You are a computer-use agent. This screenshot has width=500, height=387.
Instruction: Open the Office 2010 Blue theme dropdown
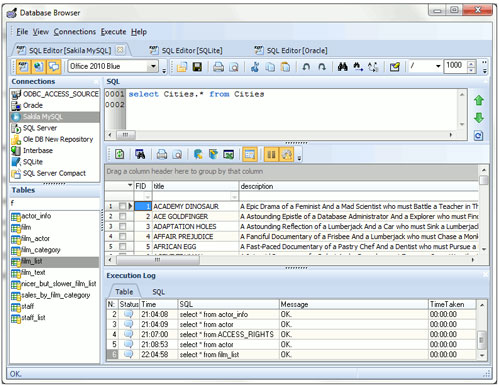pyautogui.click(x=153, y=66)
